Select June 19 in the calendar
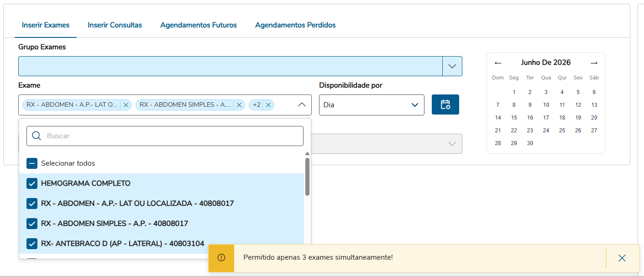The width and height of the screenshot is (644, 277). coord(578,118)
